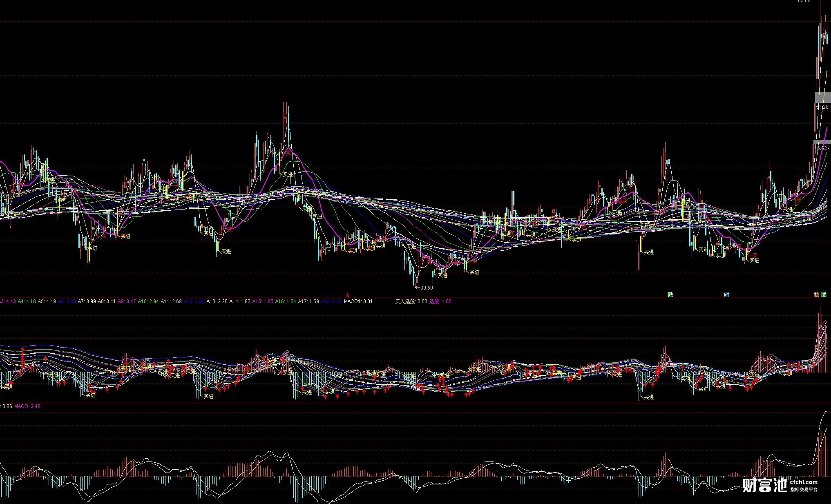Click the green 跌 marker icon
The height and width of the screenshot is (504, 831).
(x=670, y=294)
